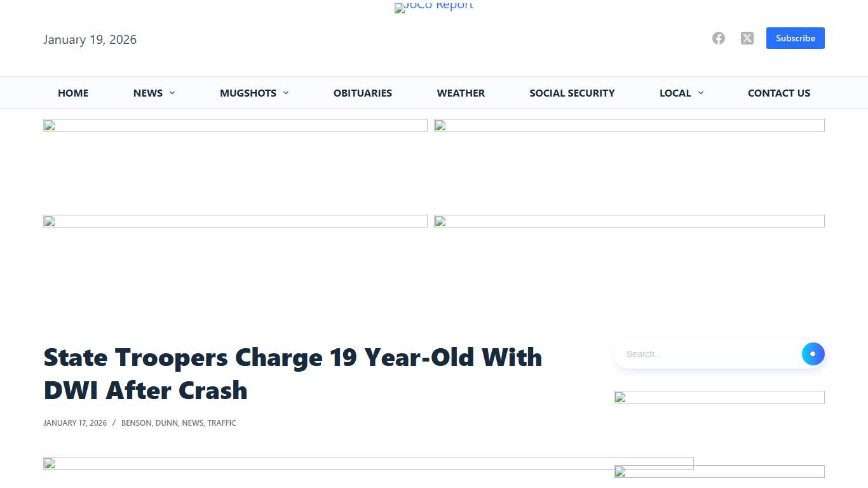The width and height of the screenshot is (868, 488).
Task: Open the DUNN category link
Action: point(166,423)
